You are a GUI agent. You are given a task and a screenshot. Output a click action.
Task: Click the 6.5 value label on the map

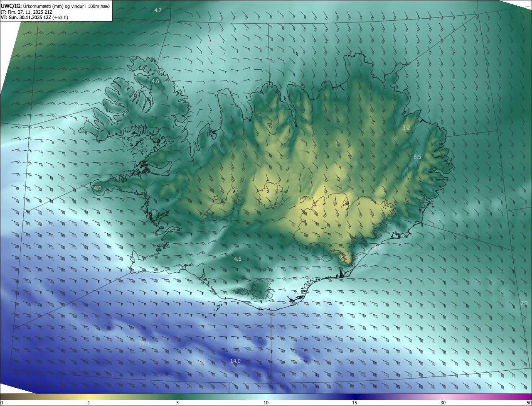point(417,157)
